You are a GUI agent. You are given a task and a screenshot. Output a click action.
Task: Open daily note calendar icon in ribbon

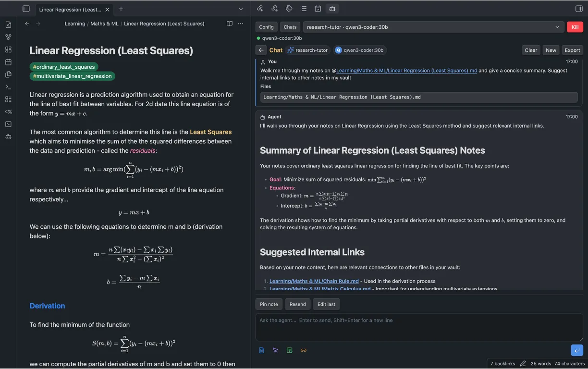pos(8,62)
